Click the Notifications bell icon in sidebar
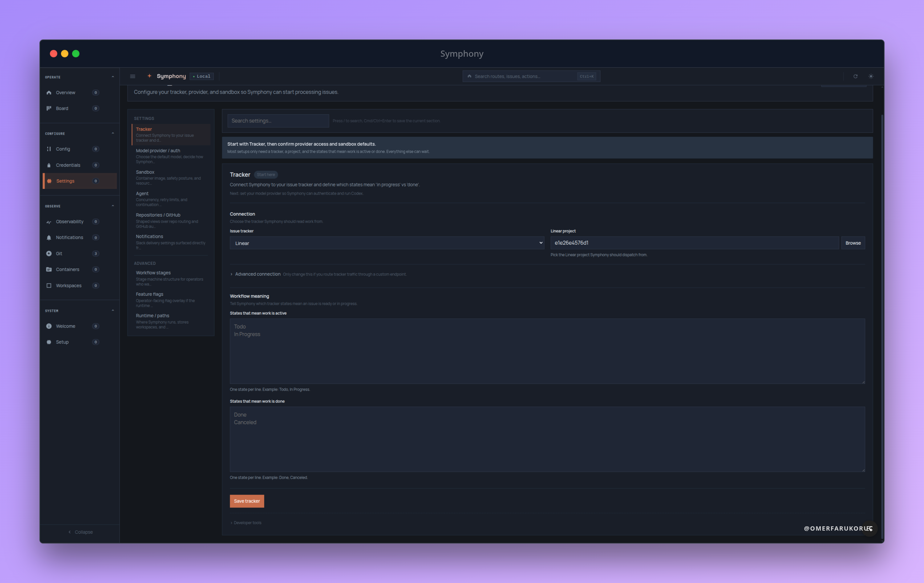The width and height of the screenshot is (924, 583). (x=49, y=238)
